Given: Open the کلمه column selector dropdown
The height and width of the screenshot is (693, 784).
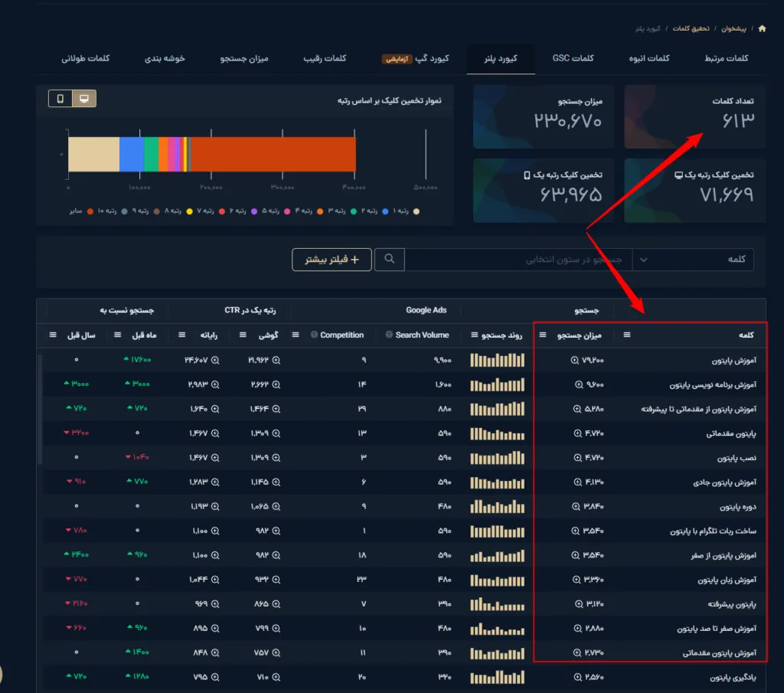Looking at the screenshot, I should (692, 260).
